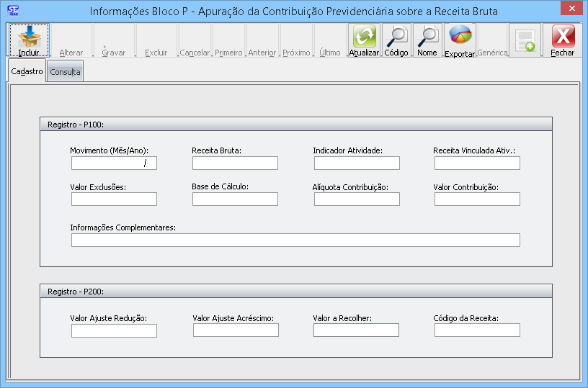This screenshot has height=388, width=588.
Task: Select the Indicador Atividade field
Action: coord(356,163)
